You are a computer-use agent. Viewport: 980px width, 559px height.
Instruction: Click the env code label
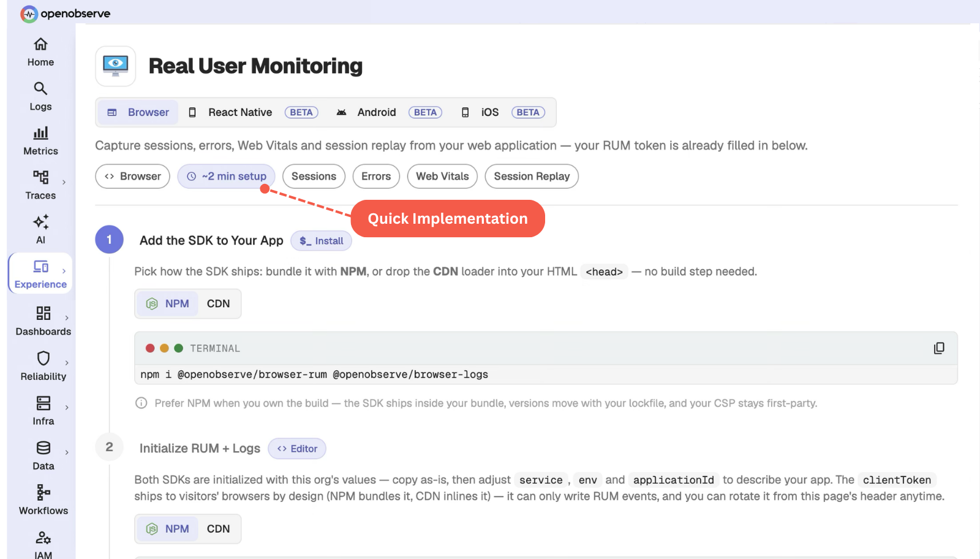click(x=587, y=480)
